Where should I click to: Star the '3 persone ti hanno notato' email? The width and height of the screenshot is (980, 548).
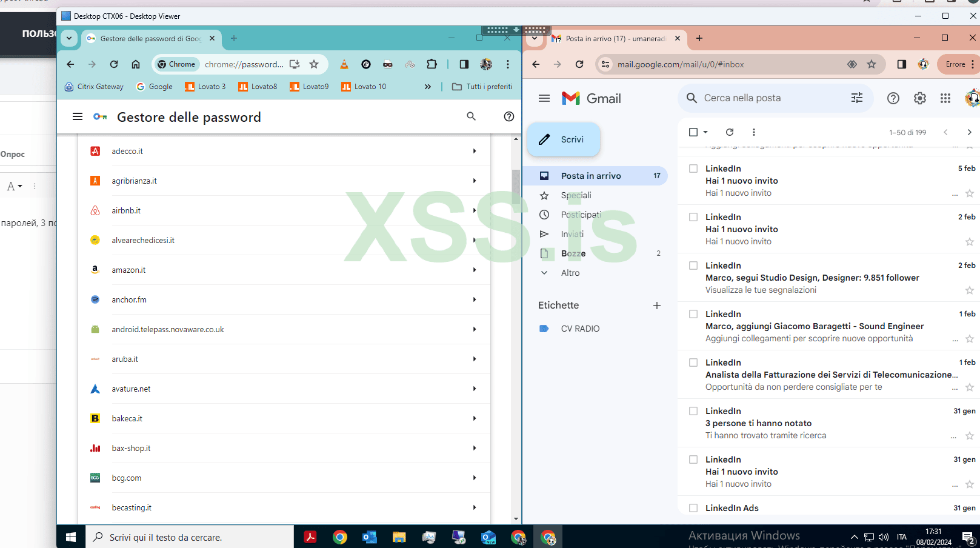970,436
